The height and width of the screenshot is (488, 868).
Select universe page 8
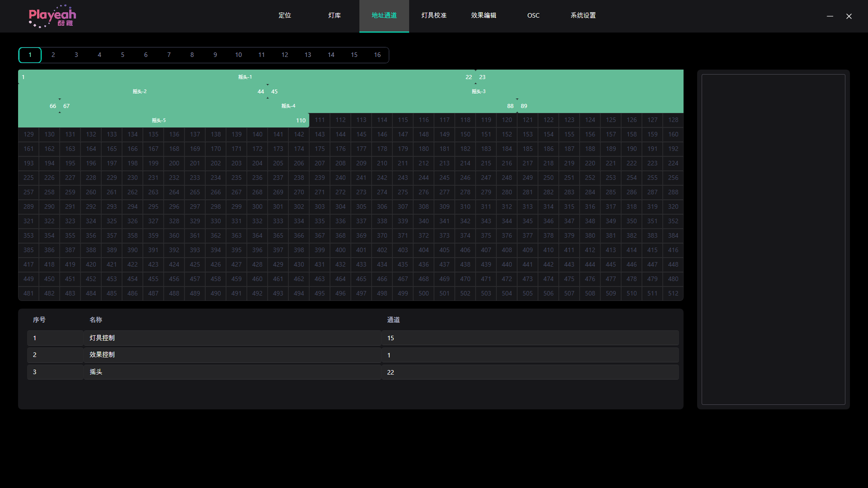192,55
